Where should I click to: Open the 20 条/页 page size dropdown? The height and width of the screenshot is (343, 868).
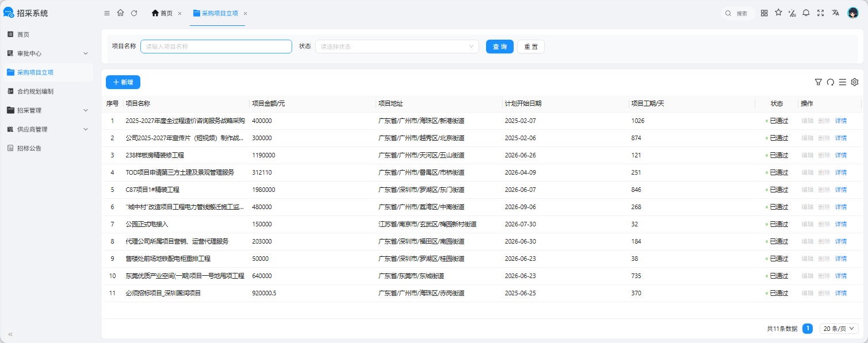pyautogui.click(x=839, y=329)
